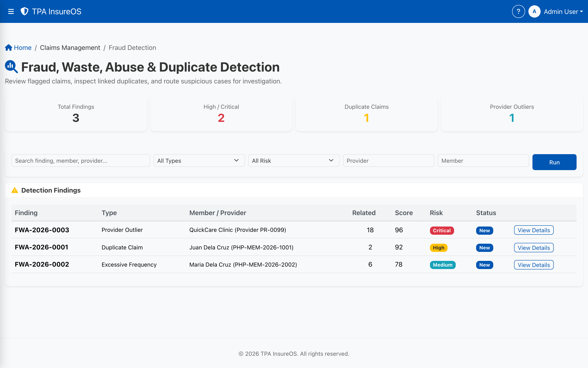
Task: Select the Duplicate Claims summary card
Action: 366,114
